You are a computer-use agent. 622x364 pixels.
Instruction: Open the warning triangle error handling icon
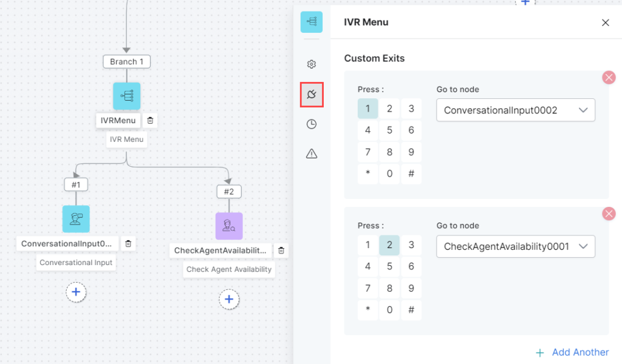[x=312, y=154]
